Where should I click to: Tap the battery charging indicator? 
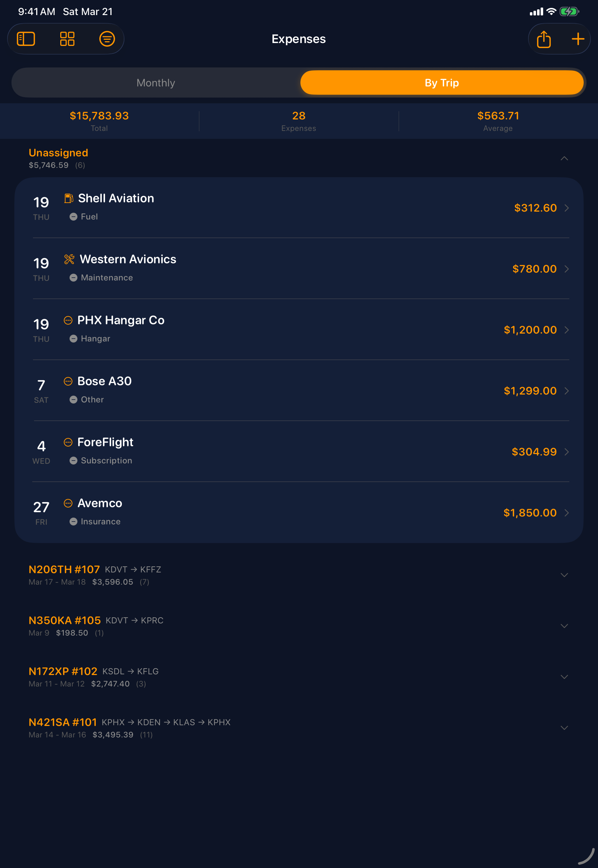[x=569, y=11]
